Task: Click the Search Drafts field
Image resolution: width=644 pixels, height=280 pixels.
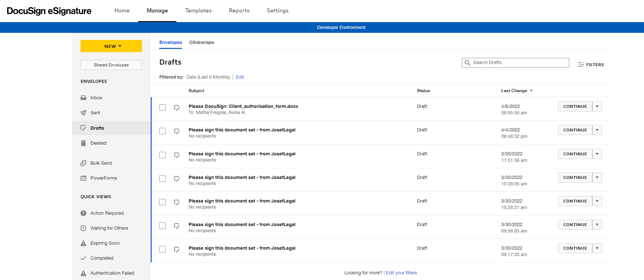Action: tap(516, 63)
